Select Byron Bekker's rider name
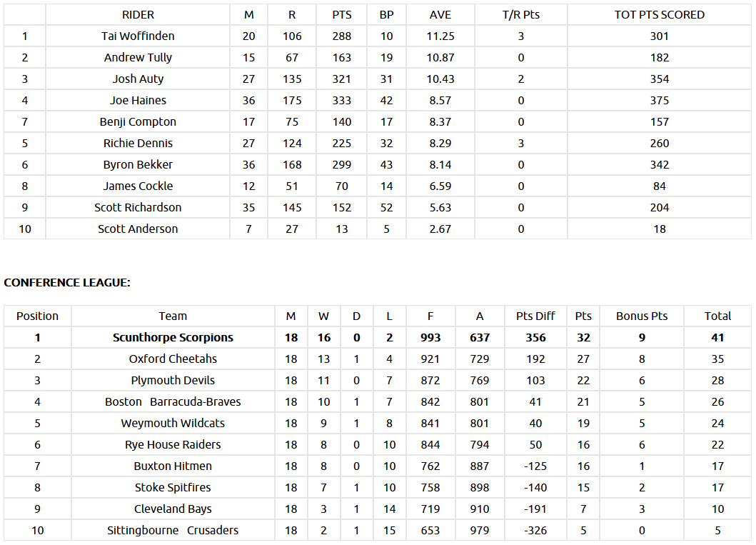Image resolution: width=756 pixels, height=545 pixels. click(x=138, y=164)
